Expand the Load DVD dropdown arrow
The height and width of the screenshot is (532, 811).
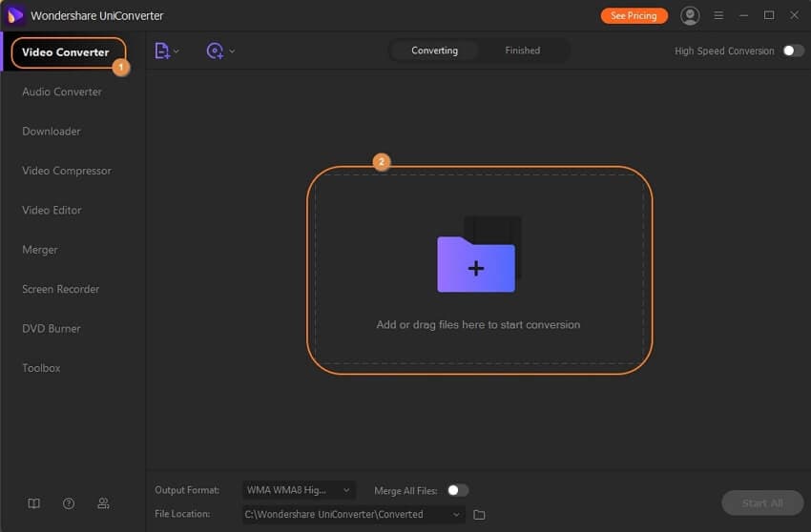pyautogui.click(x=232, y=51)
